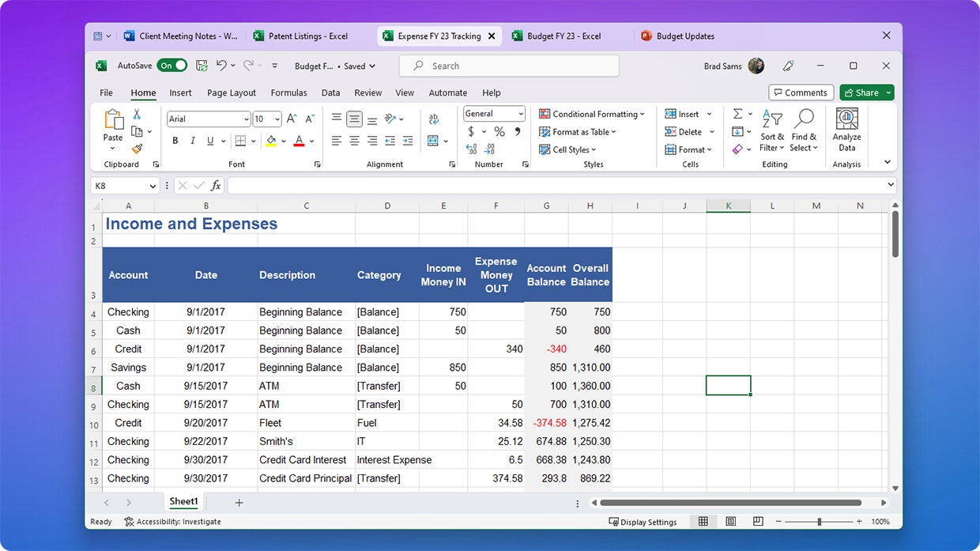Image resolution: width=980 pixels, height=551 pixels.
Task: Click the zoom slider in status bar
Action: 819,522
